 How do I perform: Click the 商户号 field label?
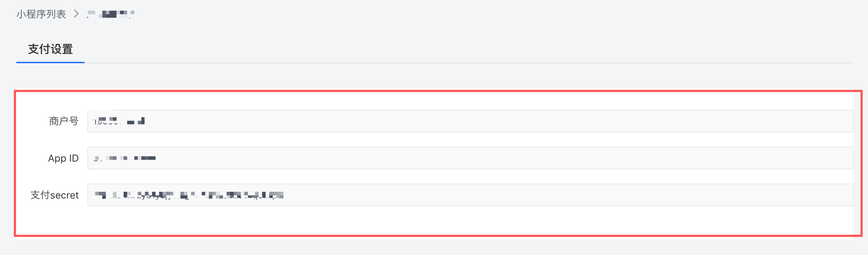pos(64,121)
